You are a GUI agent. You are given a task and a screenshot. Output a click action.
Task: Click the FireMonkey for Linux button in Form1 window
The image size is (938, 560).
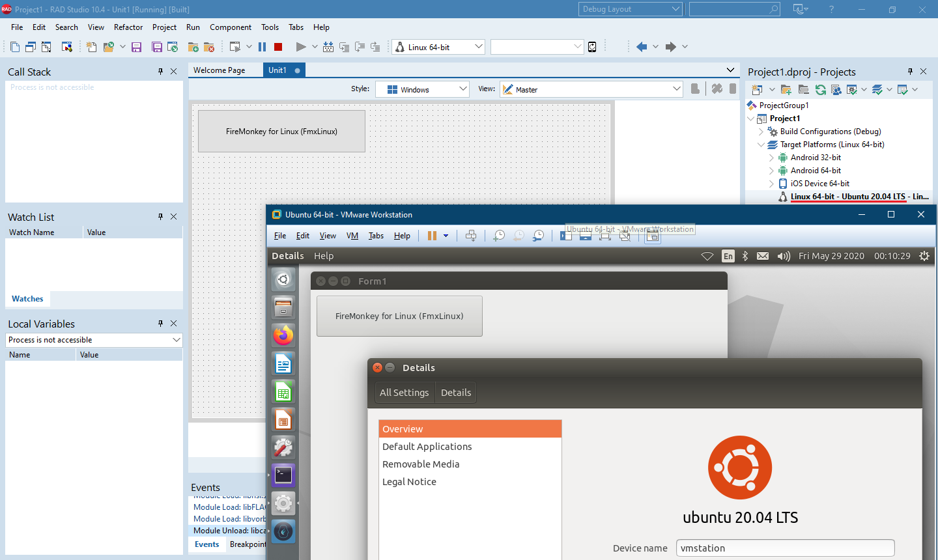(x=399, y=316)
